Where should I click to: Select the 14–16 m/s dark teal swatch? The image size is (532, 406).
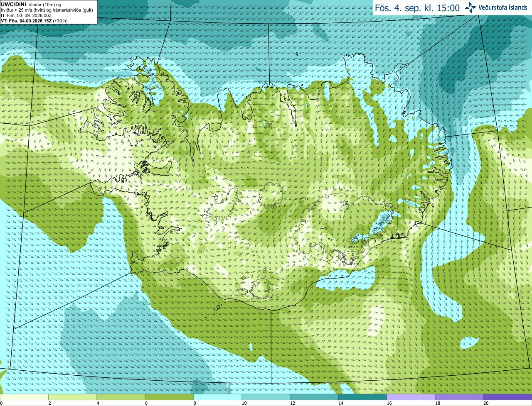(x=362, y=397)
